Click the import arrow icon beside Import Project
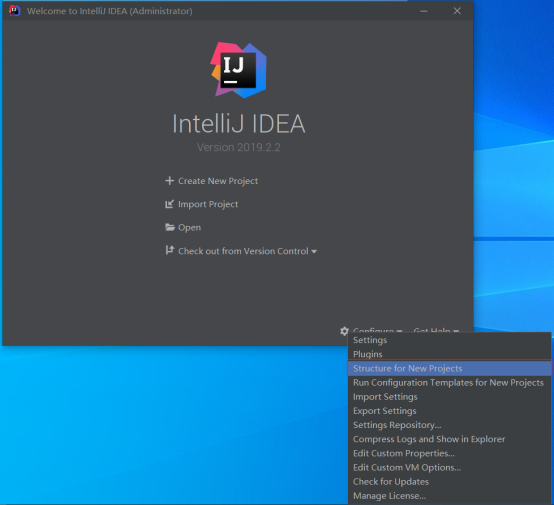 [x=170, y=204]
